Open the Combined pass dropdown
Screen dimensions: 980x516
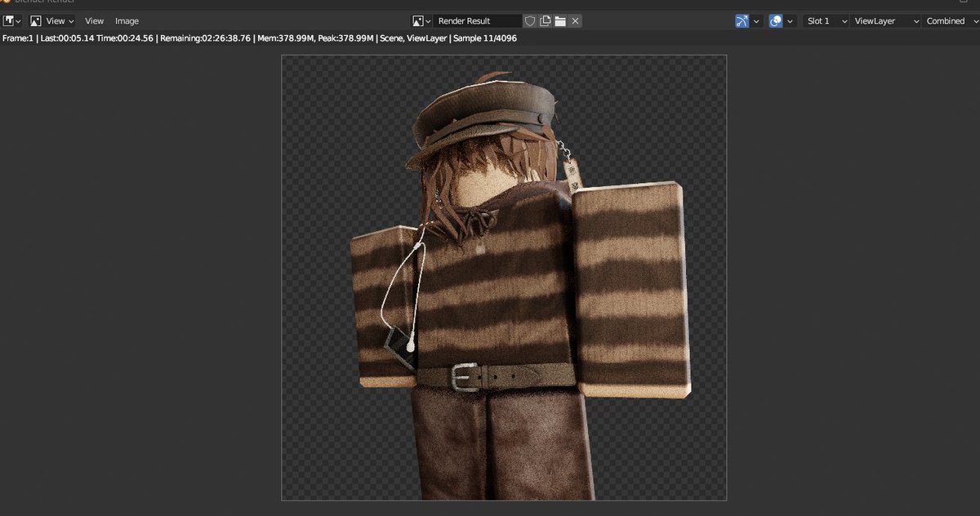tap(951, 21)
